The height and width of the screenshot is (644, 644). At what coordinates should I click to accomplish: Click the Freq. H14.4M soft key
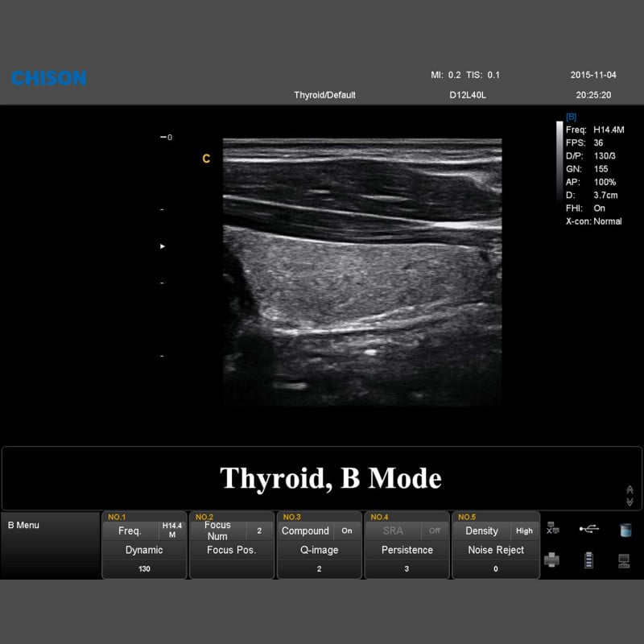143,530
